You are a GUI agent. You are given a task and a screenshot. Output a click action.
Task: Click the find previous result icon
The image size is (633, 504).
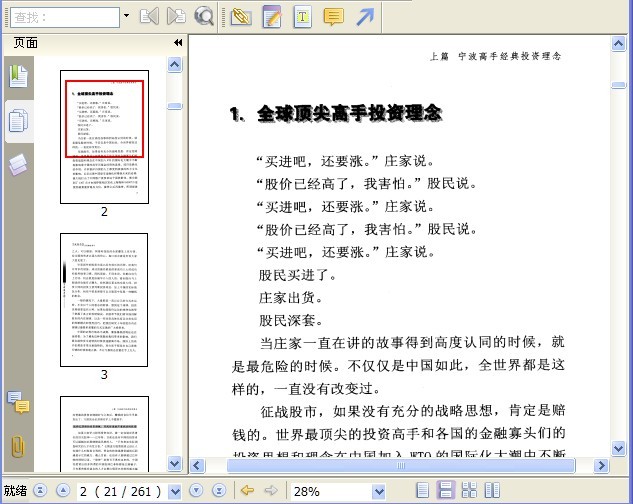149,17
